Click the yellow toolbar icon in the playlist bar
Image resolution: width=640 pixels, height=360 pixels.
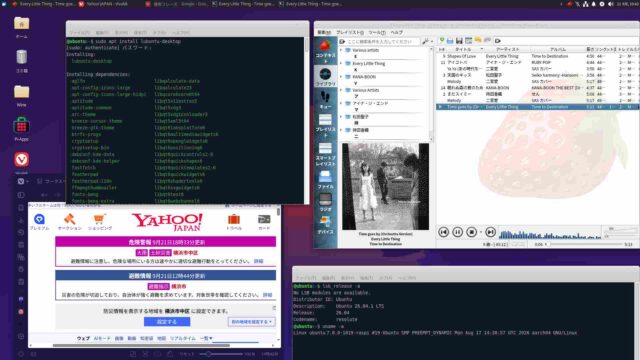(478, 40)
